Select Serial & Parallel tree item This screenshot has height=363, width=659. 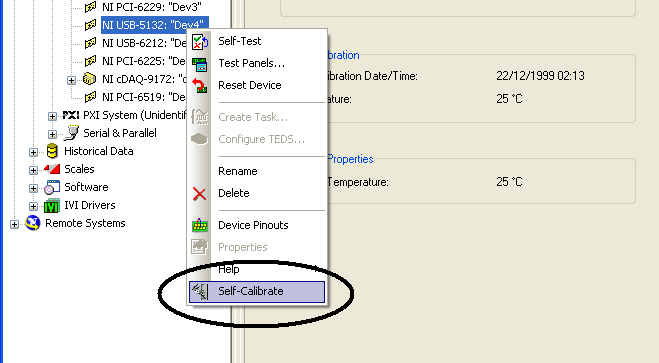[x=120, y=133]
